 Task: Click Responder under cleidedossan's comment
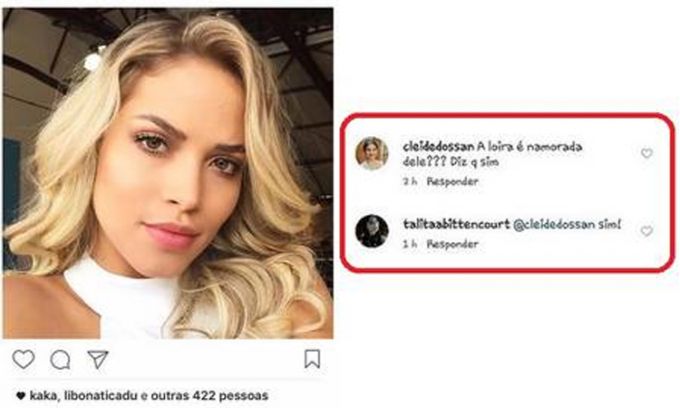coord(452,181)
